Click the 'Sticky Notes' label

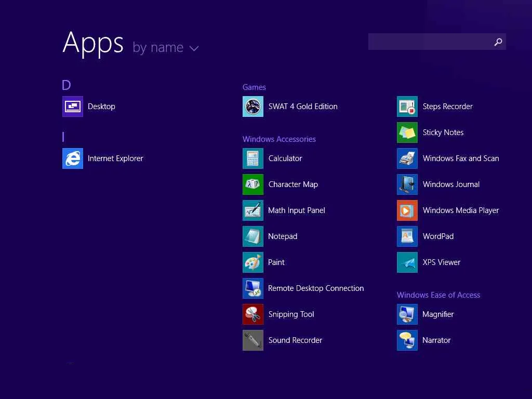pyautogui.click(x=443, y=132)
